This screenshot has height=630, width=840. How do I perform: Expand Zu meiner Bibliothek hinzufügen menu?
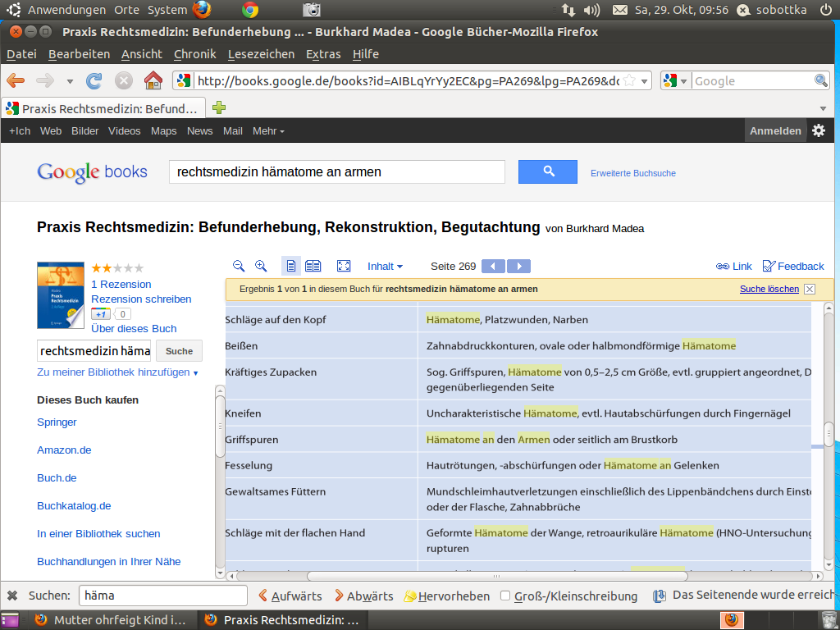[x=117, y=372]
